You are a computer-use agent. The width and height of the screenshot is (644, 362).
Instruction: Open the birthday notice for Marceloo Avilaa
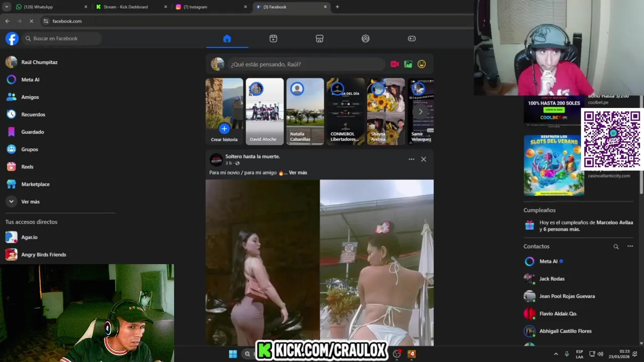point(579,226)
